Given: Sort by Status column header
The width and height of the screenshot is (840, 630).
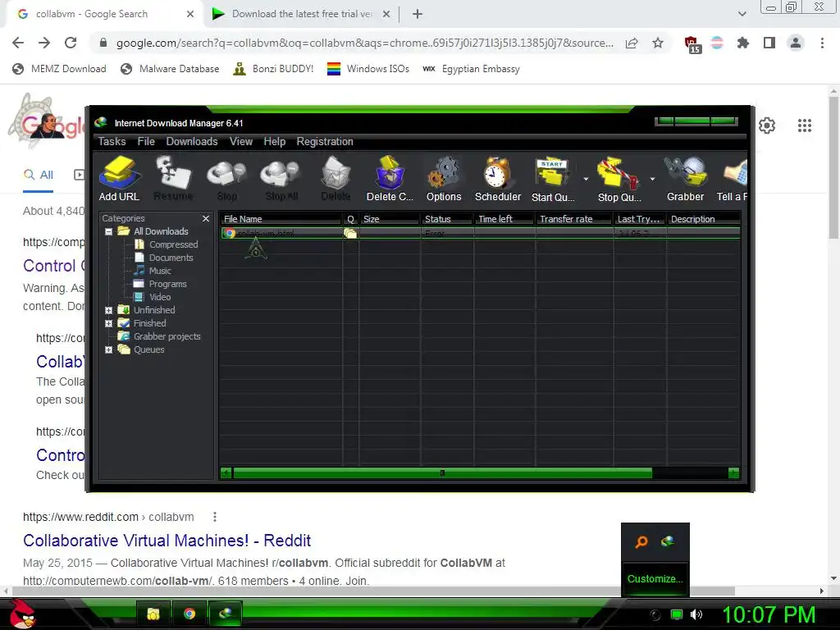Looking at the screenshot, I should (446, 219).
